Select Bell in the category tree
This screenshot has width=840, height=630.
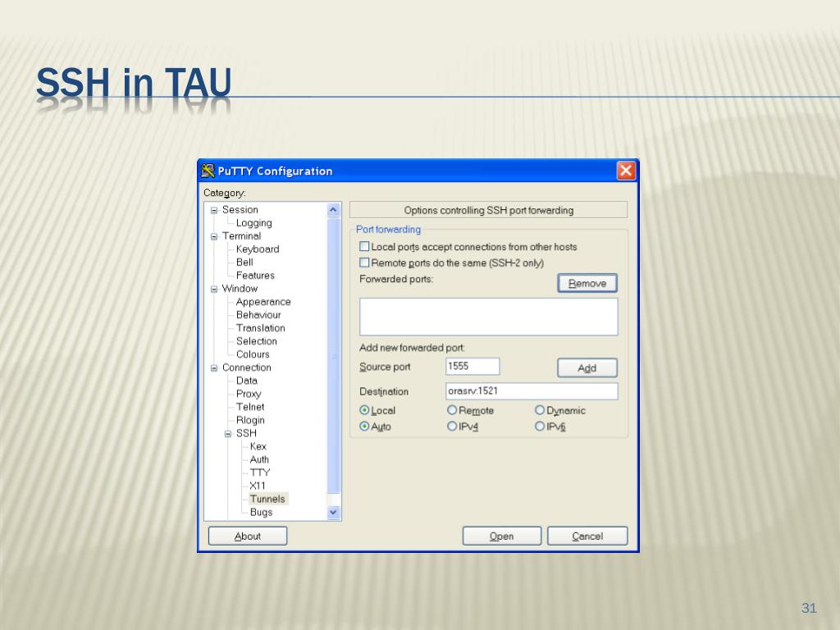point(244,262)
